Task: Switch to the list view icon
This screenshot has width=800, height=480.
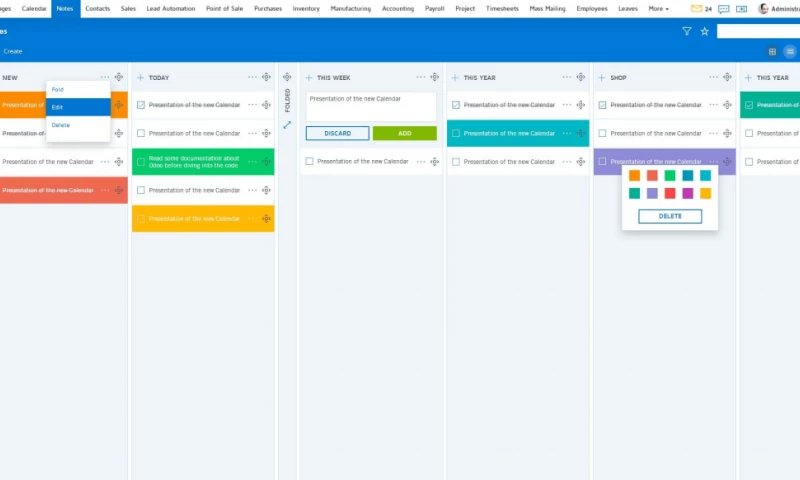Action: 790,51
